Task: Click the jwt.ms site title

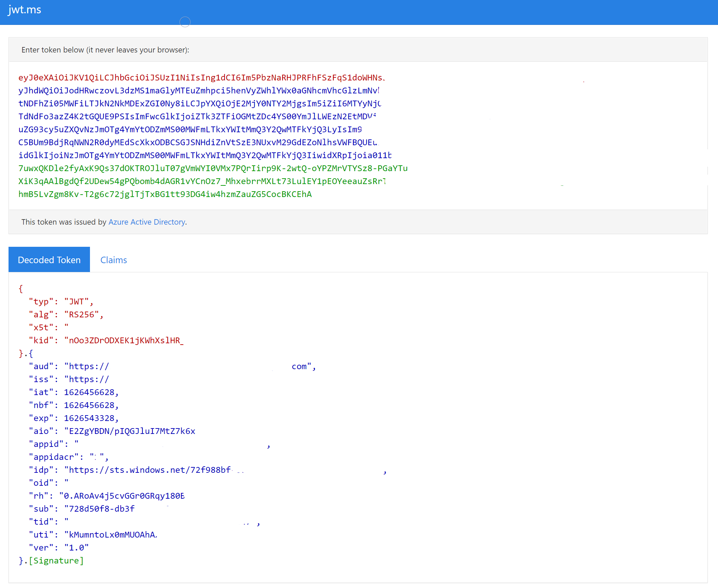Action: pos(25,10)
